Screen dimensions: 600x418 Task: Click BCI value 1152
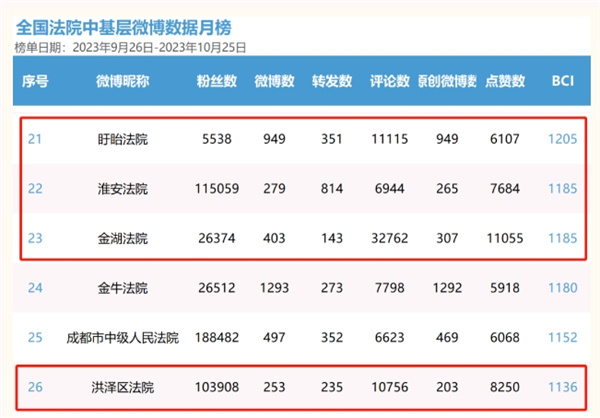[562, 337]
